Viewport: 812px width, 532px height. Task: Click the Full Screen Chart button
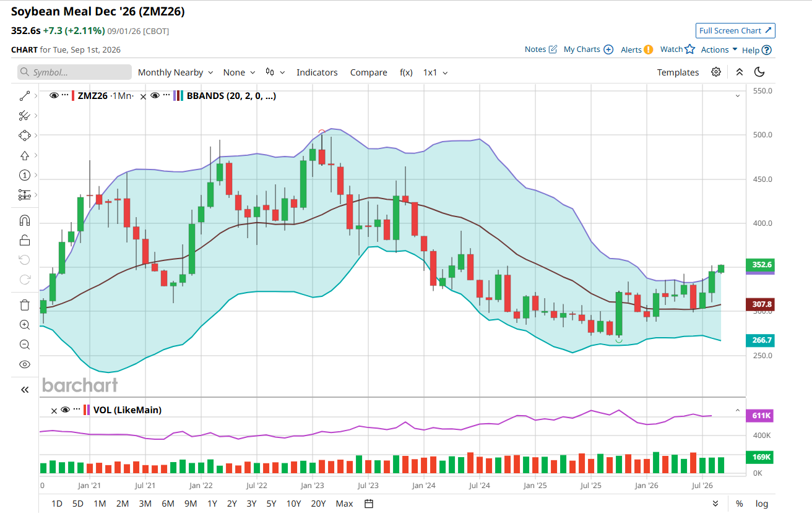tap(735, 30)
